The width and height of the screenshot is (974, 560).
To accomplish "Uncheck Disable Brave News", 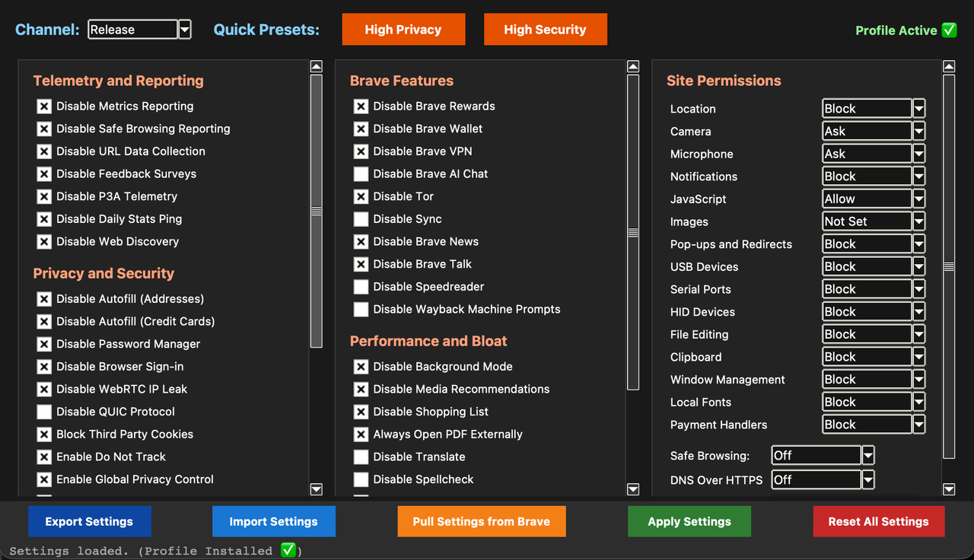I will (361, 242).
